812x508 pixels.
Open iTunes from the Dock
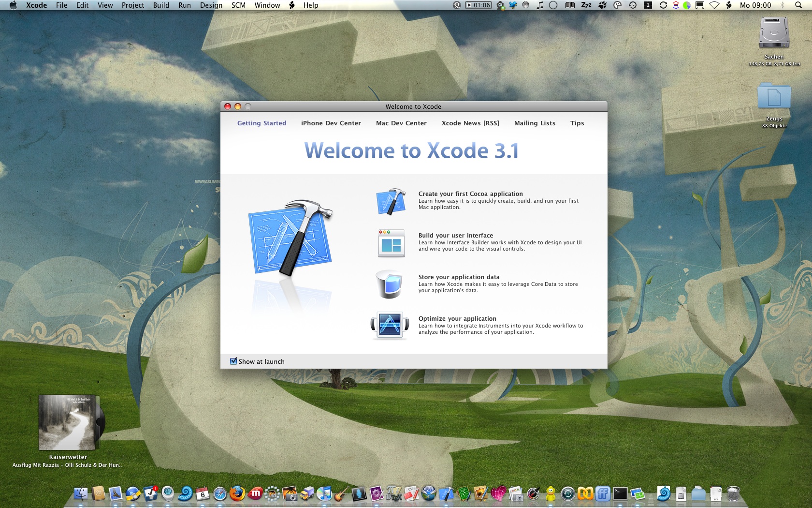point(324,493)
